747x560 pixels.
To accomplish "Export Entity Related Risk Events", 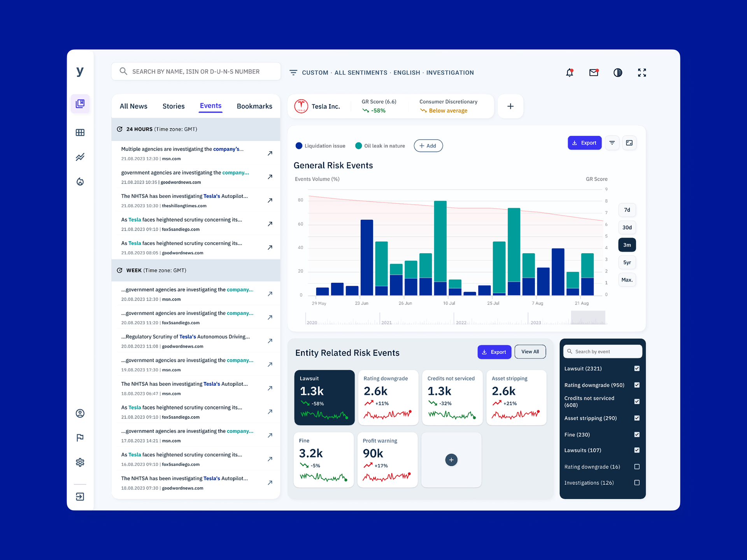I will click(494, 352).
